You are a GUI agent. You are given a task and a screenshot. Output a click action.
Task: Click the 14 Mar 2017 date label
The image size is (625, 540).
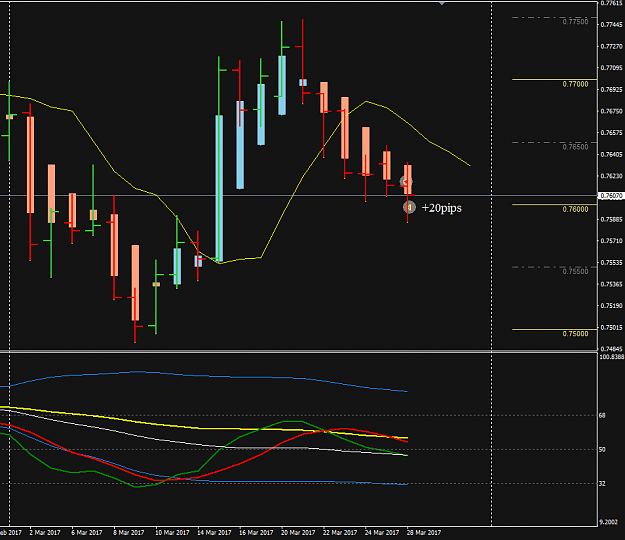point(214,533)
